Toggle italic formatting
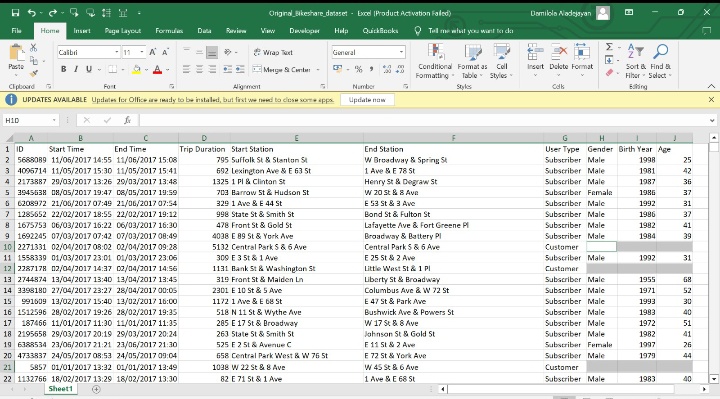Image resolution: width=720 pixels, height=399 pixels. [x=76, y=69]
